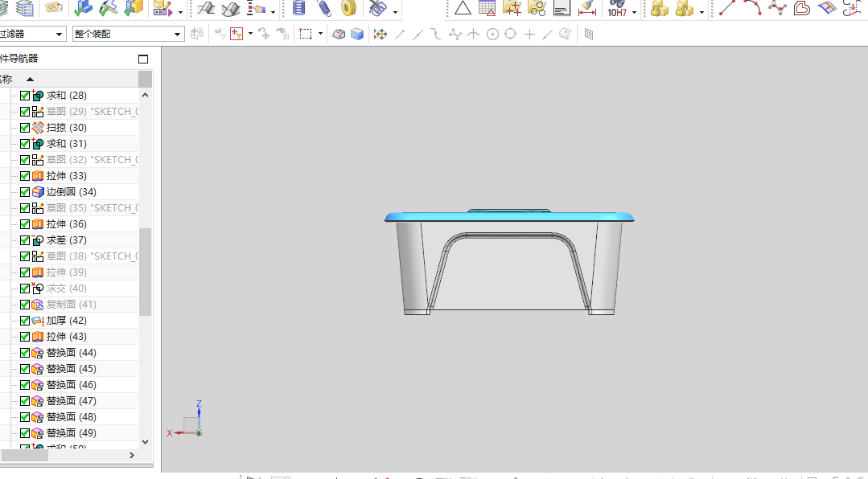Screen dimensions: 868x479
Task: Open the table with triangle icon
Action: [487, 8]
